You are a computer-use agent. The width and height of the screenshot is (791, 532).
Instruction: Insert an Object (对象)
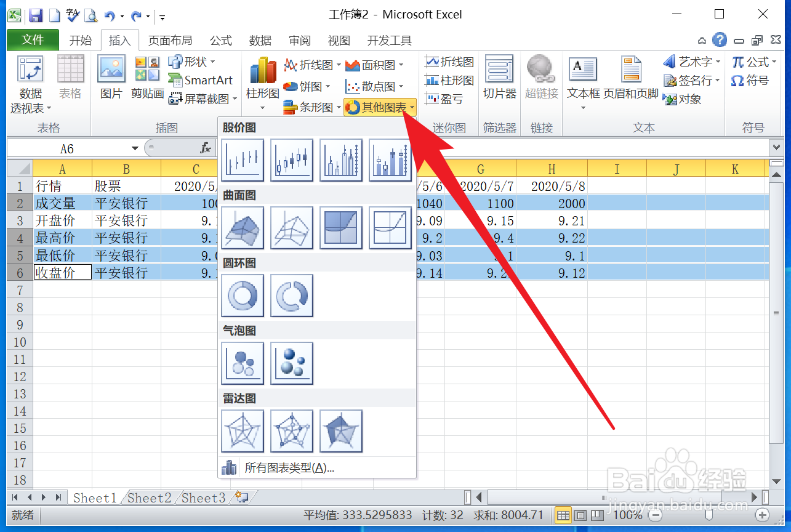pyautogui.click(x=682, y=99)
